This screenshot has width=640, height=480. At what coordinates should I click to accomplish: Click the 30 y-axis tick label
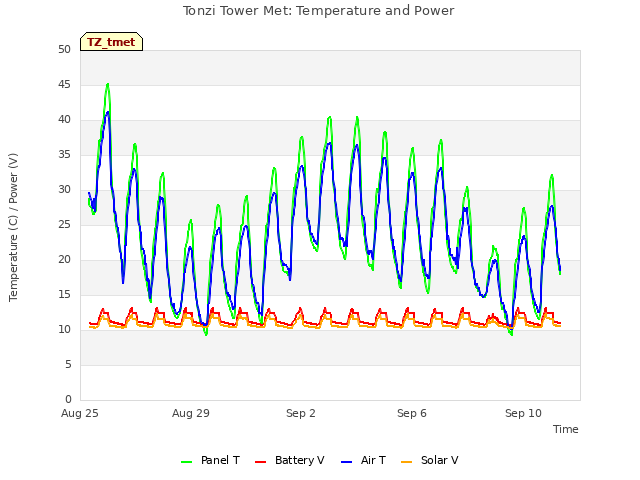[64, 190]
